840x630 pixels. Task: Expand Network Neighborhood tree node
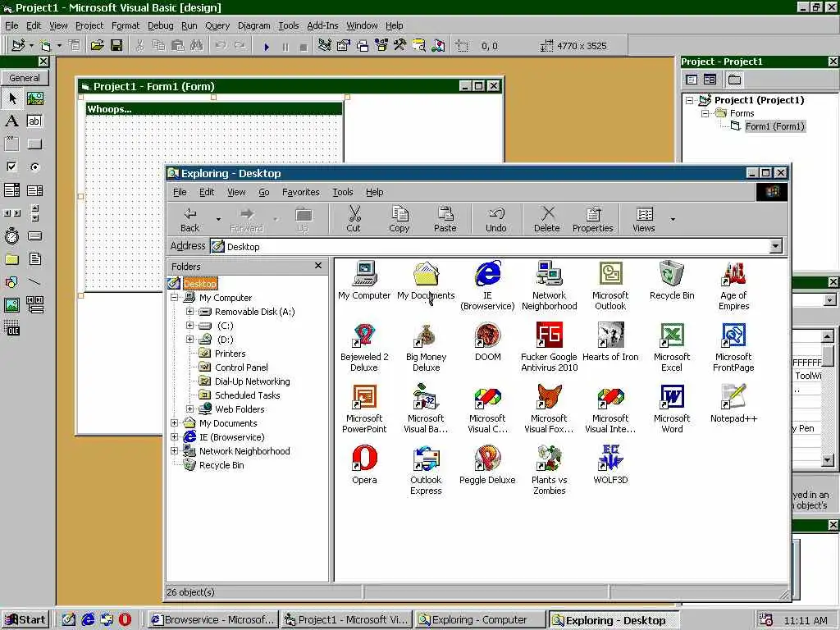coord(175,450)
